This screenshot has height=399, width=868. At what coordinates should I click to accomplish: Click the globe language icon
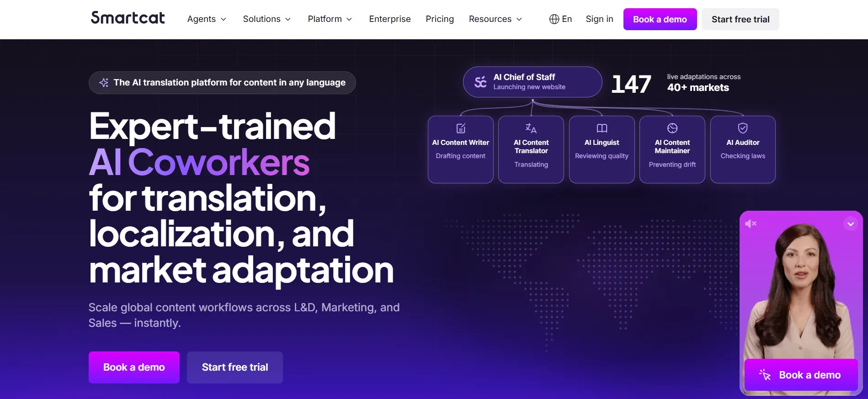coord(554,19)
